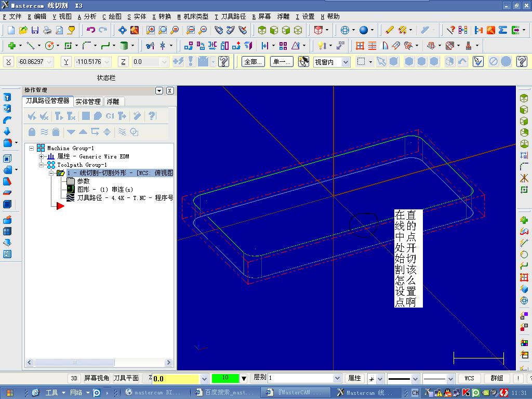Click the Print icon in the toolbar
This screenshot has width=532, height=399.
pos(47,30)
